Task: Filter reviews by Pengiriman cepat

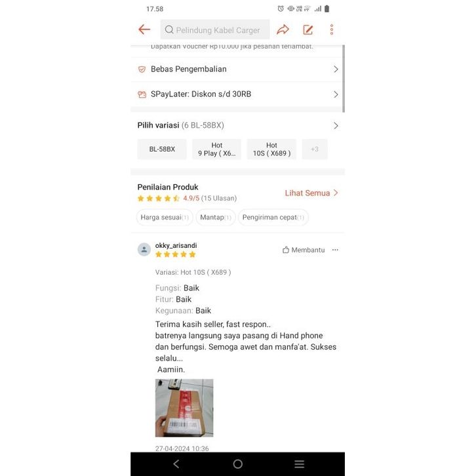Action: point(273,218)
